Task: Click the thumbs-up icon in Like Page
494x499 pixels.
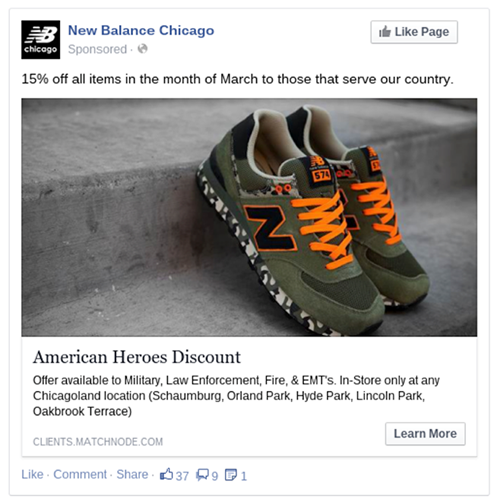Action: [385, 32]
